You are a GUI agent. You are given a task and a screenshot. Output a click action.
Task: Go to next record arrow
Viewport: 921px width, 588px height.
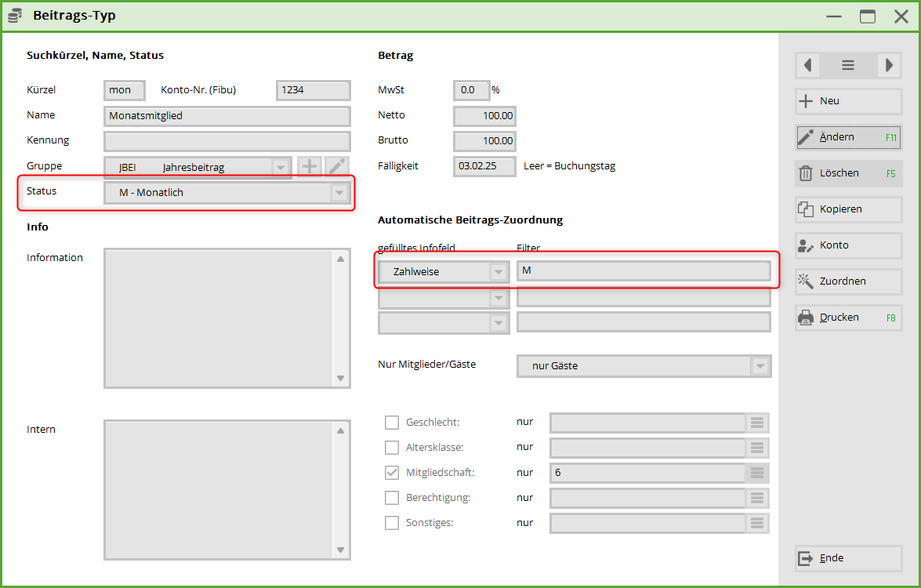coord(889,66)
